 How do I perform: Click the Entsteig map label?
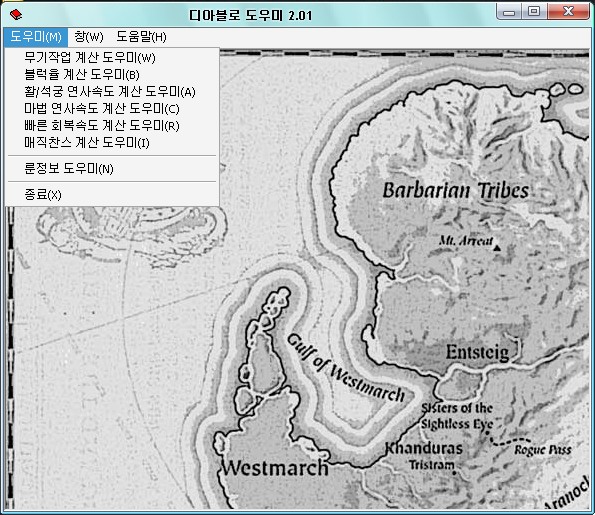(x=477, y=352)
